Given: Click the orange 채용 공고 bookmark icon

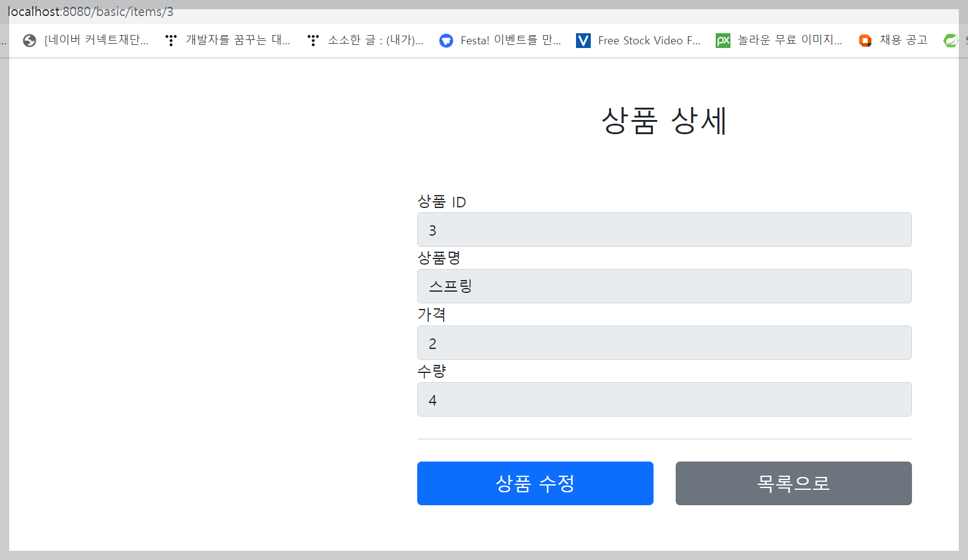Looking at the screenshot, I should (x=865, y=41).
